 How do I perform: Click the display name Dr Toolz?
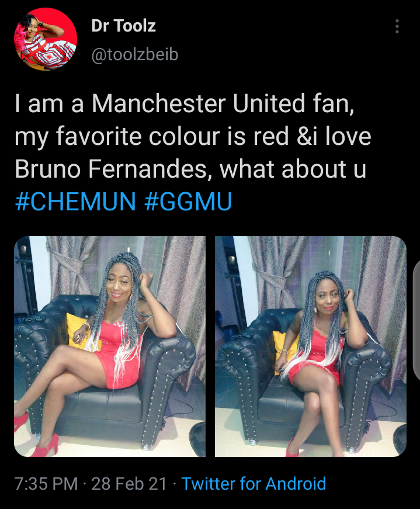tap(123, 26)
